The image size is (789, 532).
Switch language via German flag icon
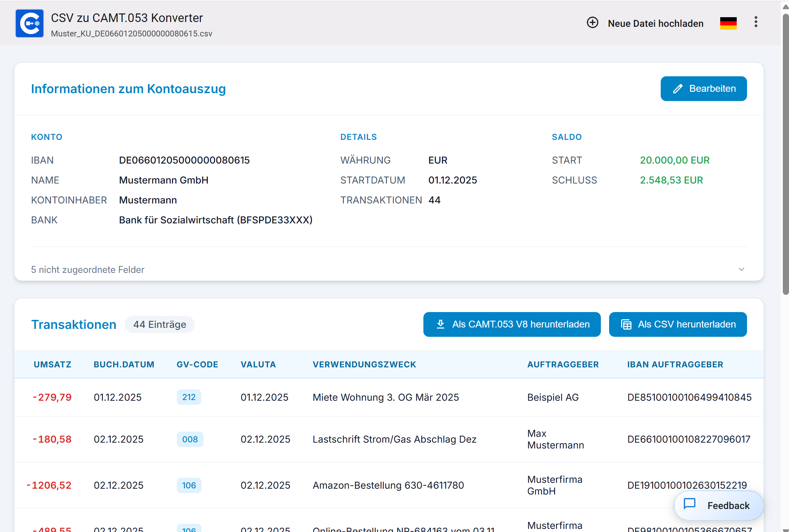(x=728, y=23)
